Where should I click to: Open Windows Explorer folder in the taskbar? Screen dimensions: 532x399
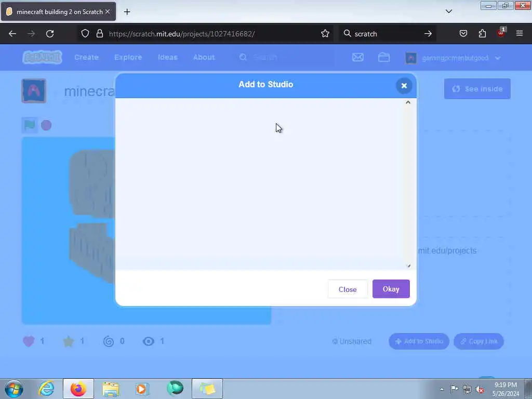pos(111,389)
